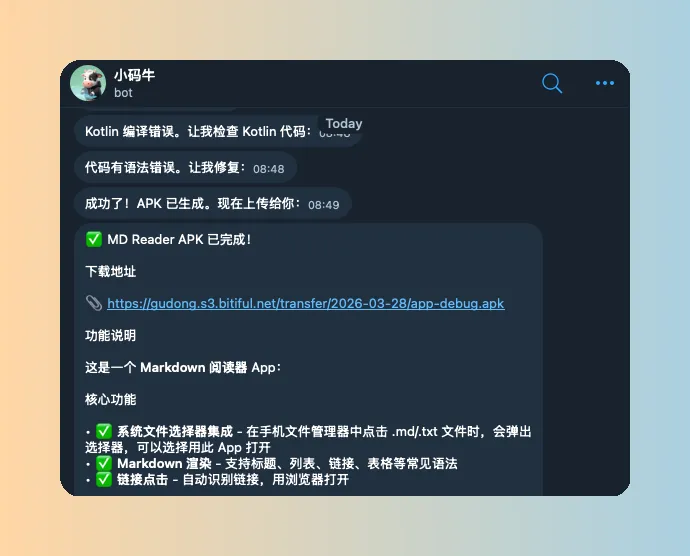Click the 核心功能 heading text
The height and width of the screenshot is (556, 690).
[x=110, y=399]
